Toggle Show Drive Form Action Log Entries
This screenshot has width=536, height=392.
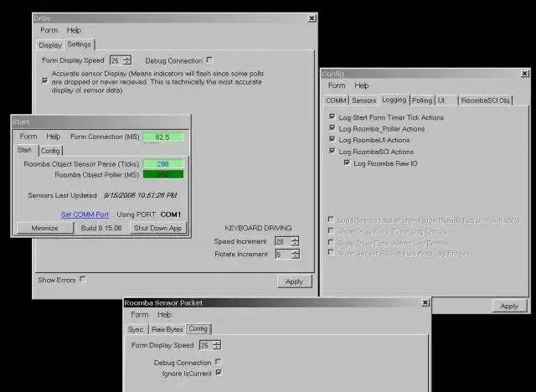[x=331, y=242]
